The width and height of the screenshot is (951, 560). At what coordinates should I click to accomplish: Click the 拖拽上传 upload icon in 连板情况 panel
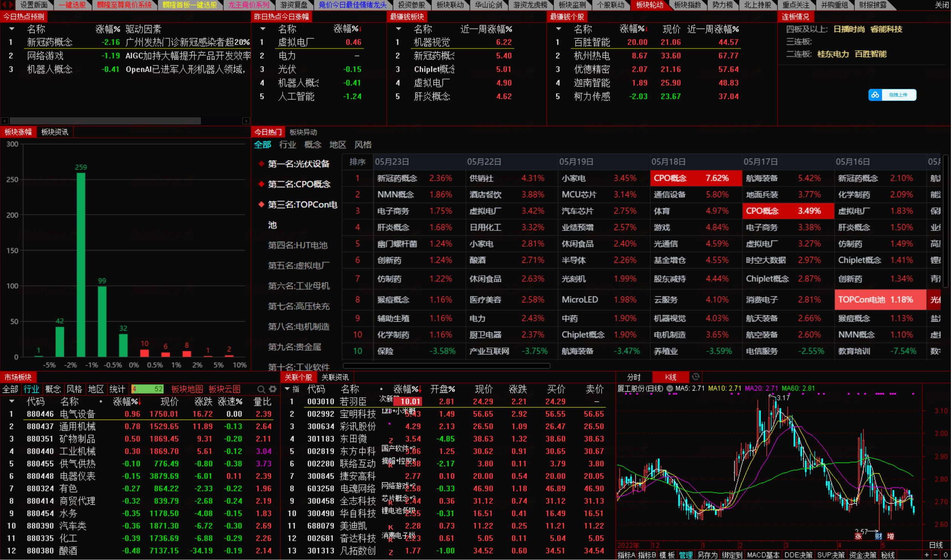tap(876, 95)
